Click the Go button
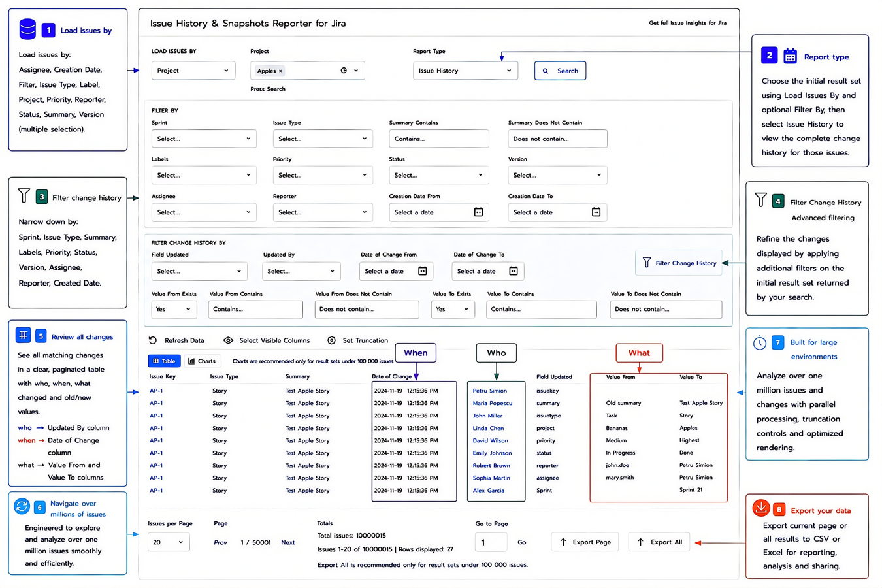This screenshot has height=588, width=882. pos(522,542)
